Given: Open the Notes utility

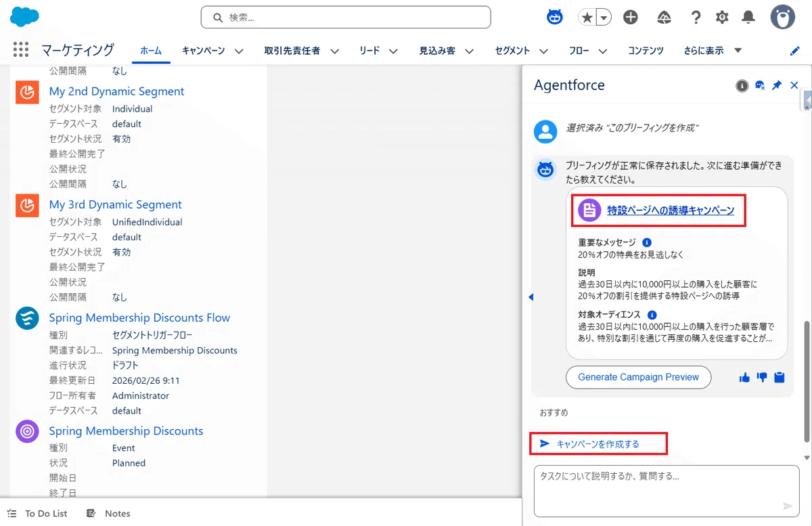Looking at the screenshot, I should (x=108, y=513).
